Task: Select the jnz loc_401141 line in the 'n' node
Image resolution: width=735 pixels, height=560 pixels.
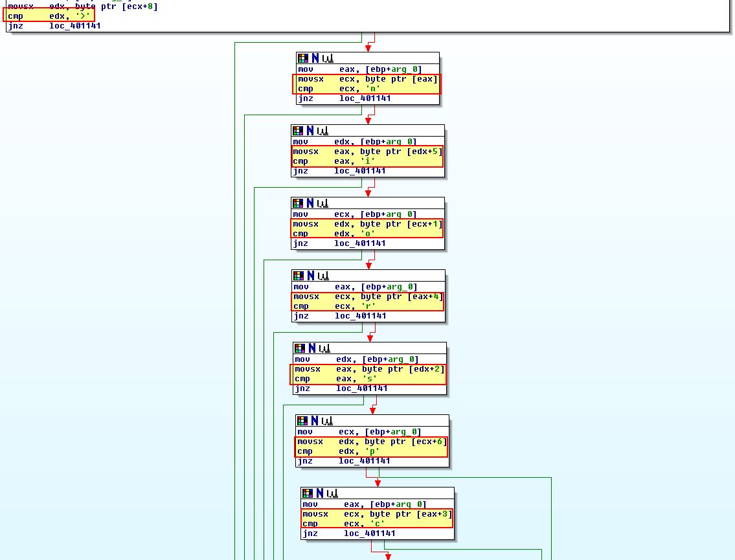Action: point(345,98)
